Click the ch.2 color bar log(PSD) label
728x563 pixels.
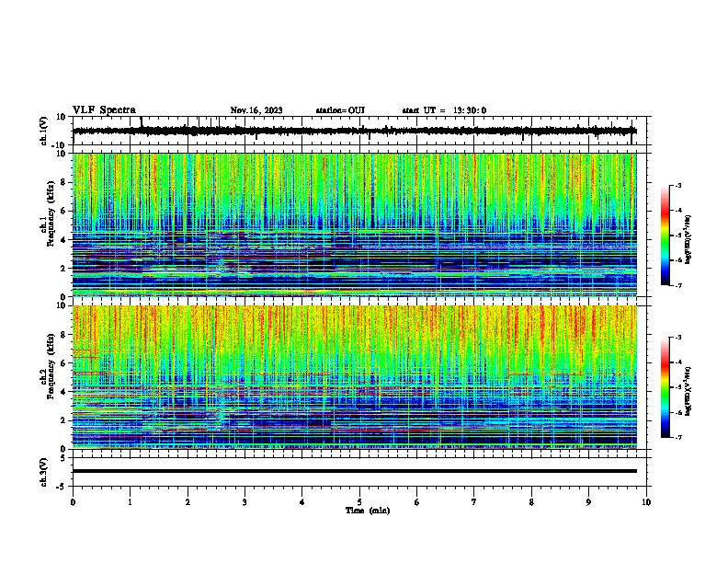coord(688,391)
